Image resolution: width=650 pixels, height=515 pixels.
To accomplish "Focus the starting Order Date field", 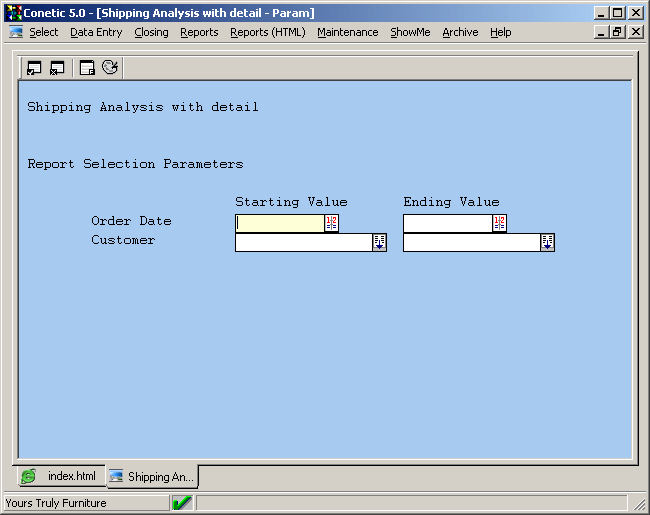I will point(279,223).
